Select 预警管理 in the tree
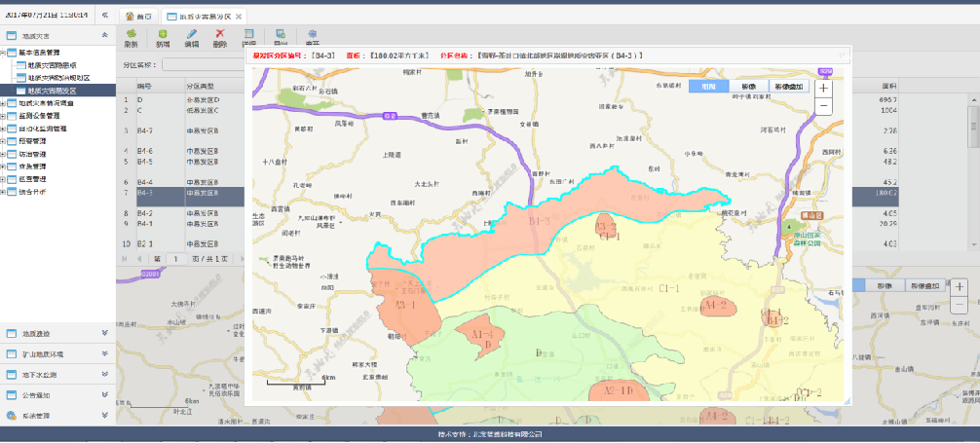Viewport: 980px width, 443px height. (32, 141)
